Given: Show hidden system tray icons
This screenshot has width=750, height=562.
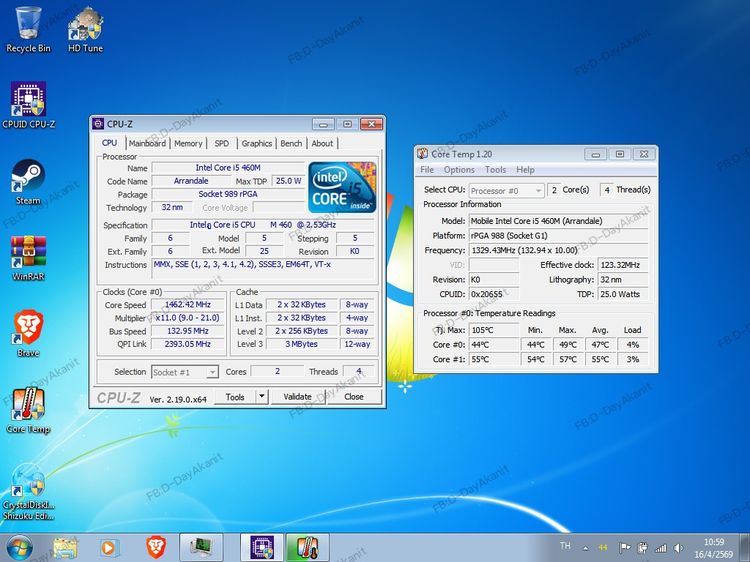Looking at the screenshot, I should [x=585, y=548].
